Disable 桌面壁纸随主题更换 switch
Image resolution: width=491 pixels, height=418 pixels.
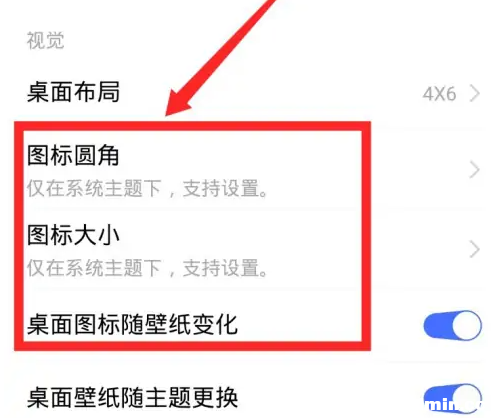coord(452,398)
